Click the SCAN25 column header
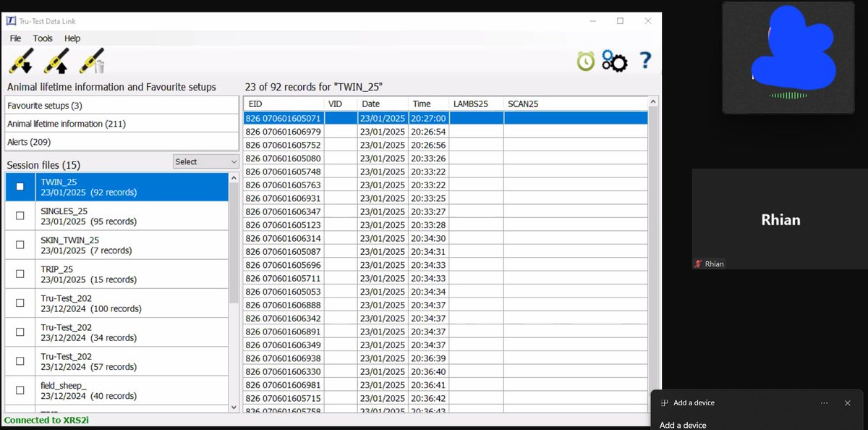This screenshot has height=430, width=868. coord(576,104)
